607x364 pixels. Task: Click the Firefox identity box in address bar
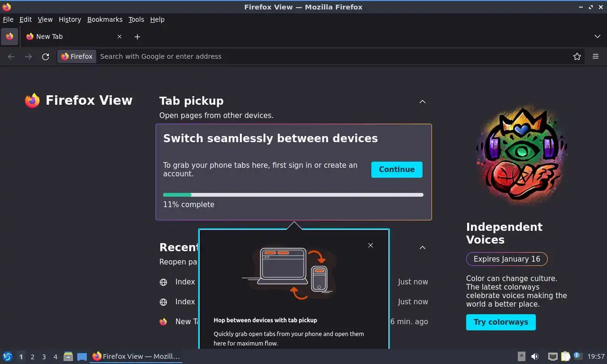coord(77,56)
